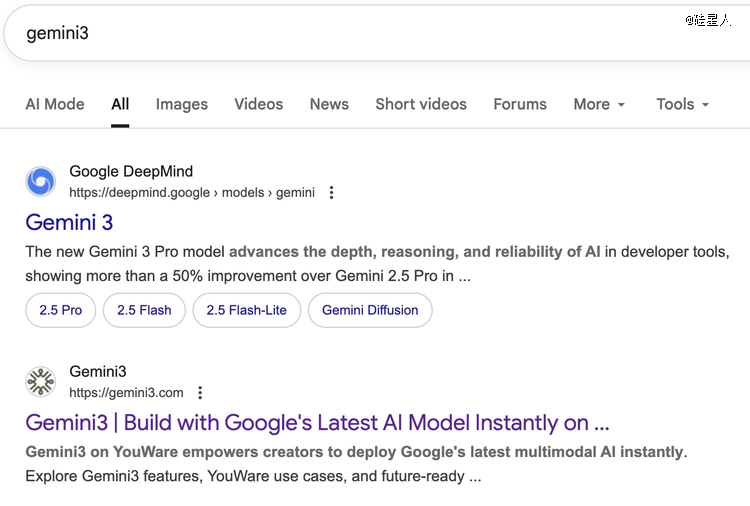Open three-dot menu beside the gemini3.com URL
The height and width of the screenshot is (506, 750).
(201, 393)
